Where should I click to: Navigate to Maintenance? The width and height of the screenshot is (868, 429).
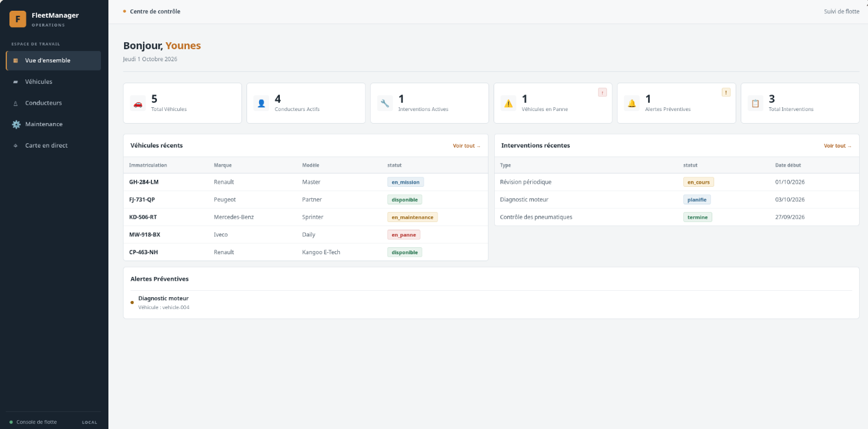click(54, 124)
